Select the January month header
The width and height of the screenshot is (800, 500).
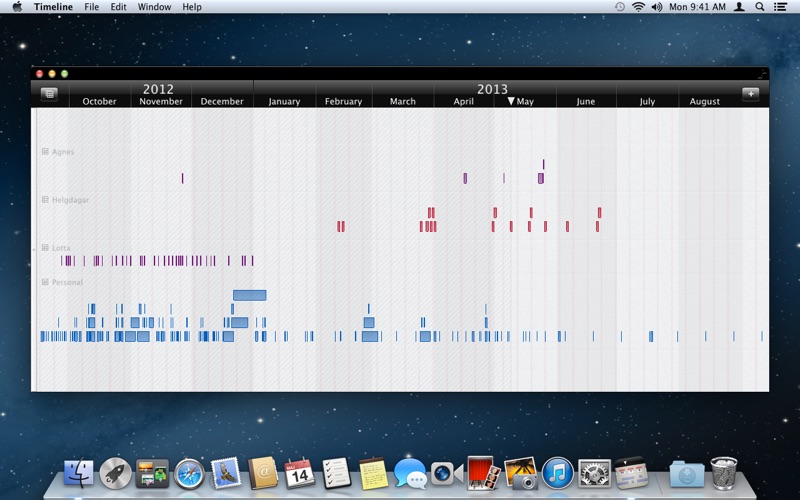coord(284,101)
